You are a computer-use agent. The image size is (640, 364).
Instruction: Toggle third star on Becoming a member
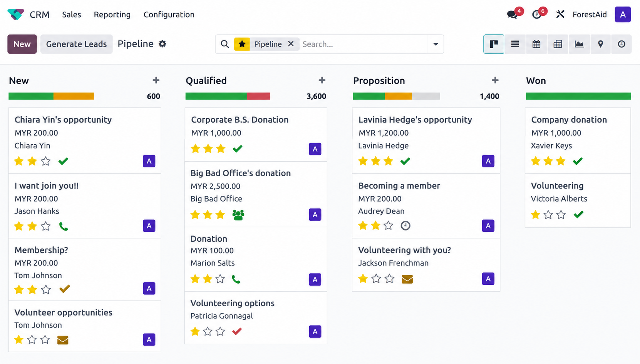(x=389, y=225)
